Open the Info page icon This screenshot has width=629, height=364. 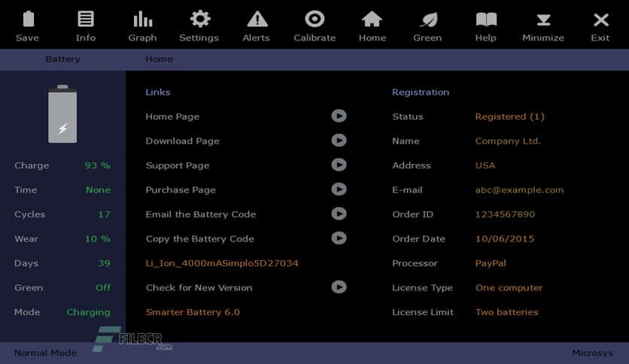[x=86, y=19]
